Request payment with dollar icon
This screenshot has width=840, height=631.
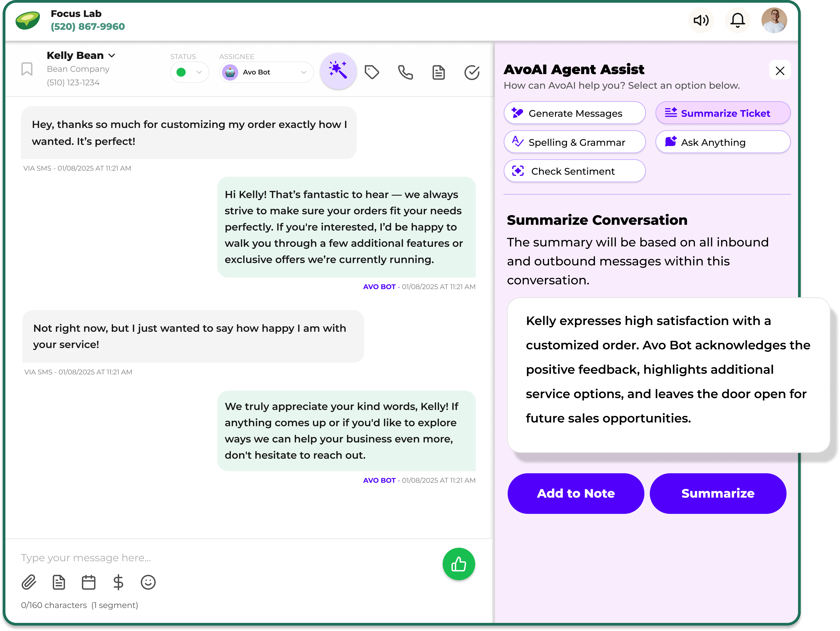click(x=118, y=582)
